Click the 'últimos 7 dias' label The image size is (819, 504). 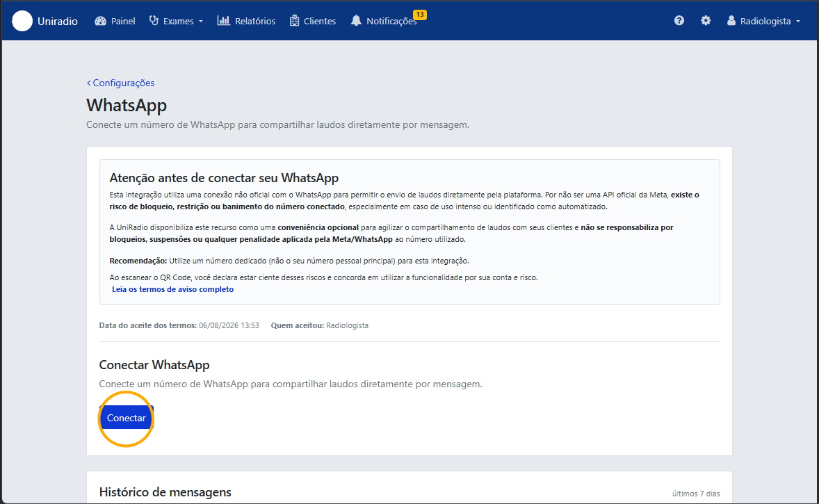pos(696,494)
